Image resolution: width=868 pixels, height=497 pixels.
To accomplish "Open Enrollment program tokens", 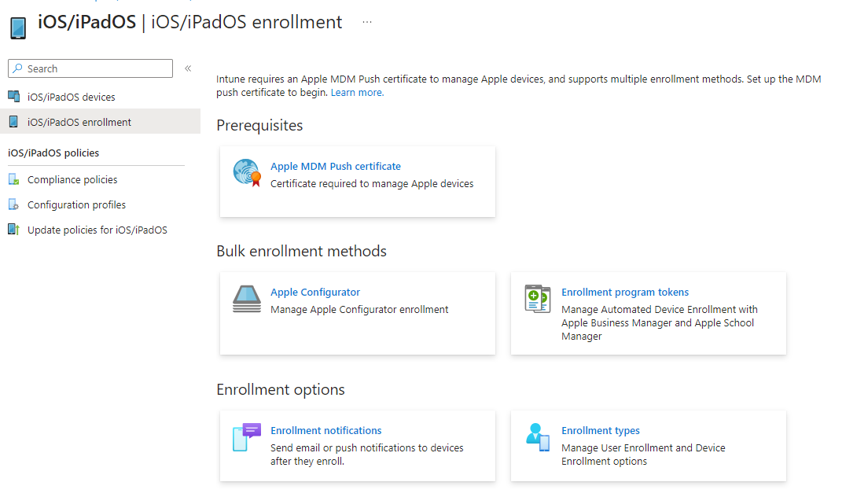I will (x=624, y=292).
